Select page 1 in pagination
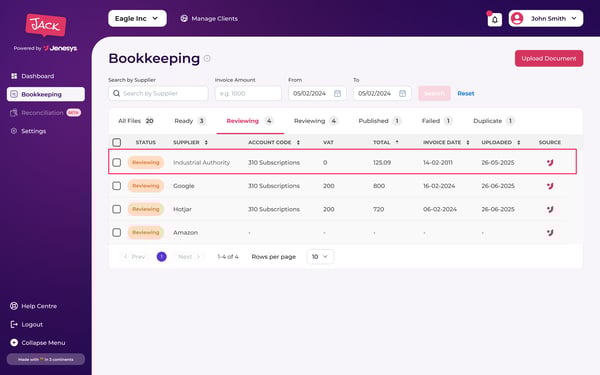600x375 pixels. point(162,256)
